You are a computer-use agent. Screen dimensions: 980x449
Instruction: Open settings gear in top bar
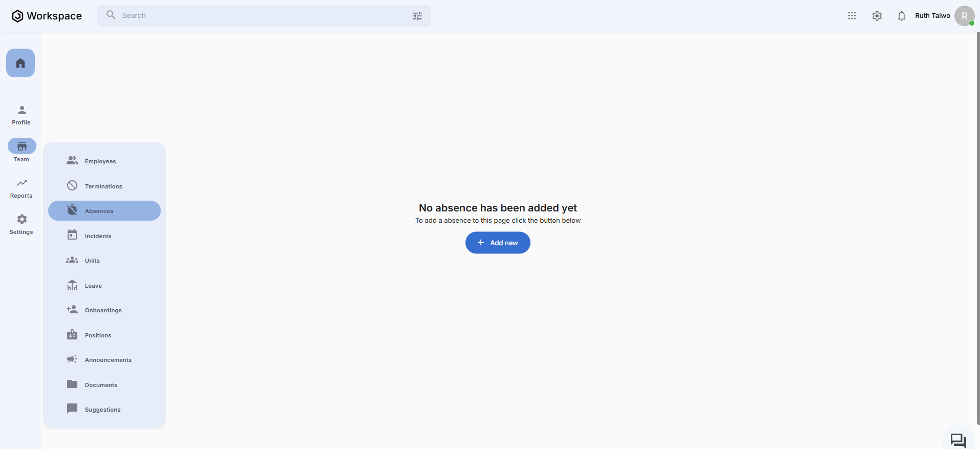pos(877,16)
